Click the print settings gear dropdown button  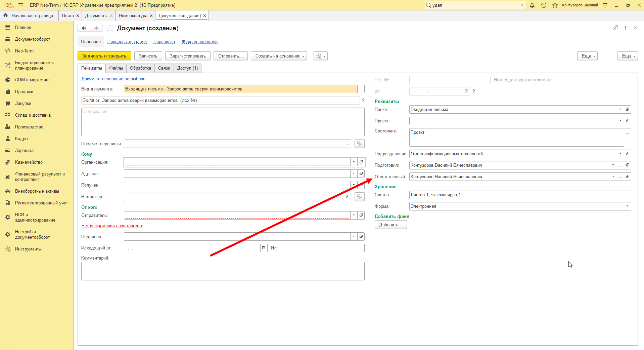click(x=320, y=56)
